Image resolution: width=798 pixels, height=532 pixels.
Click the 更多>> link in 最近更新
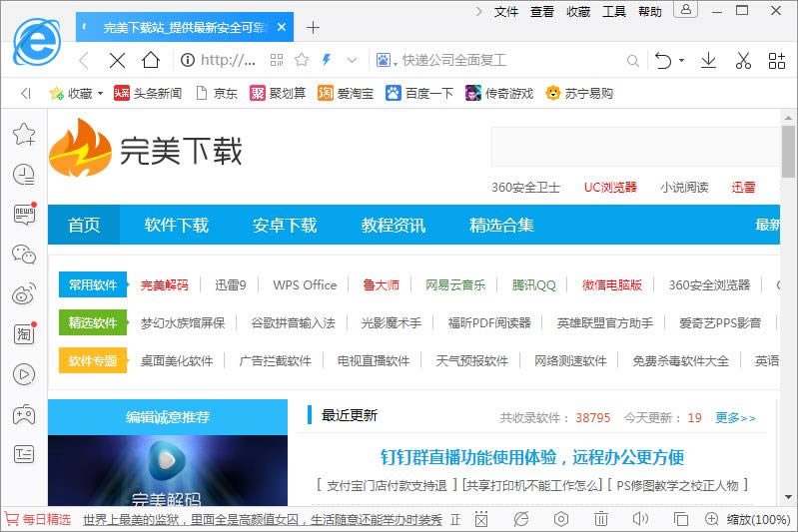(735, 417)
